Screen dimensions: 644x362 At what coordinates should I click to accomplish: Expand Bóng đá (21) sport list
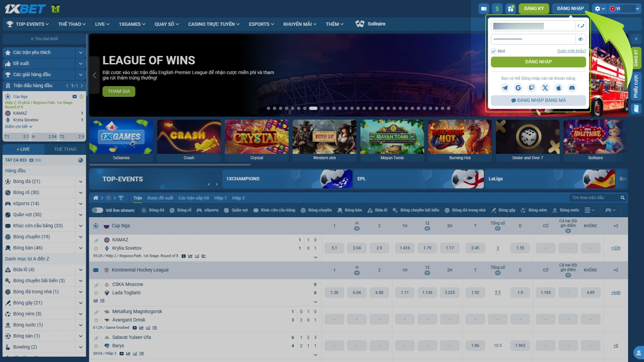coord(80,181)
